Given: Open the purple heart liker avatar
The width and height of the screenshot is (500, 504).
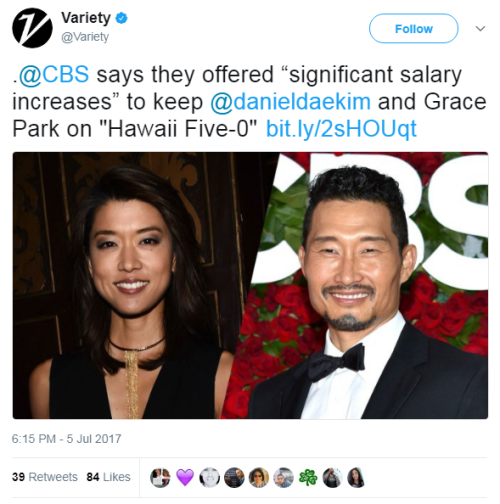Looking at the screenshot, I should 185,478.
